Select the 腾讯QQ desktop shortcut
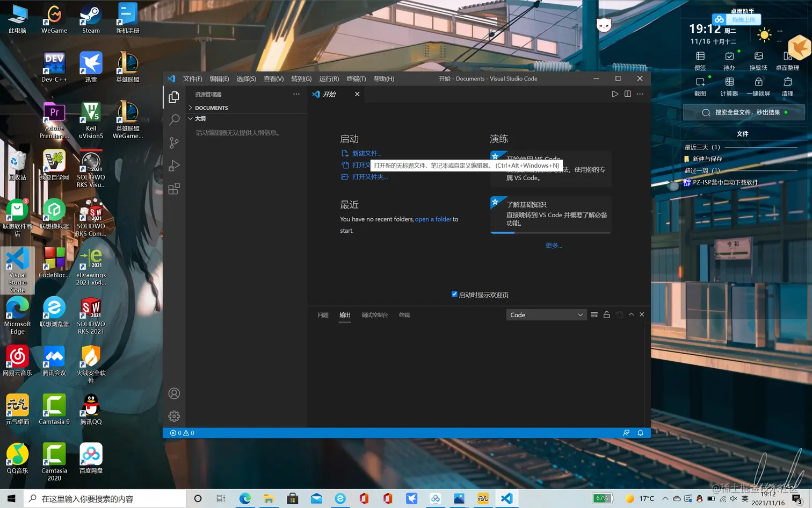The width and height of the screenshot is (812, 508). pyautogui.click(x=91, y=410)
